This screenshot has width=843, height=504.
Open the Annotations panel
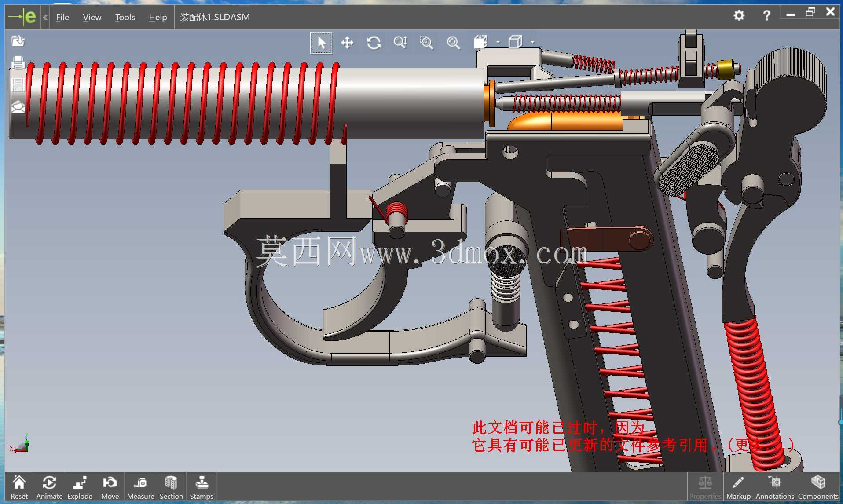tap(775, 487)
